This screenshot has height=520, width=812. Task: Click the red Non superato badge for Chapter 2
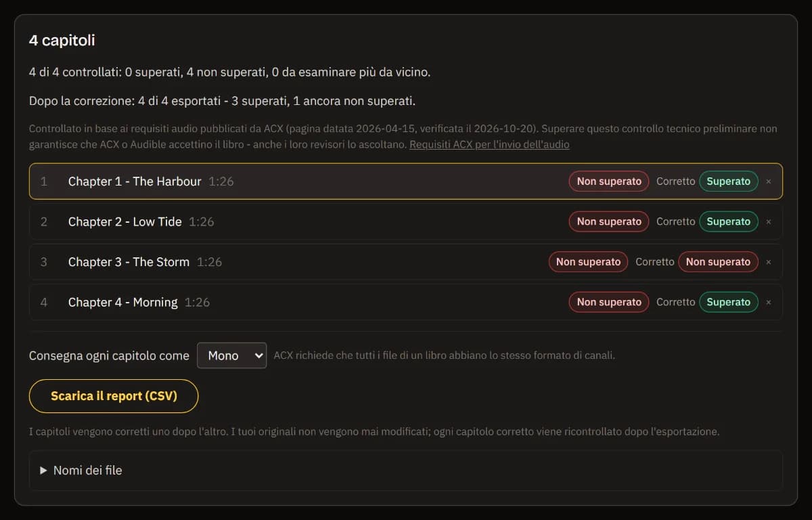click(609, 221)
